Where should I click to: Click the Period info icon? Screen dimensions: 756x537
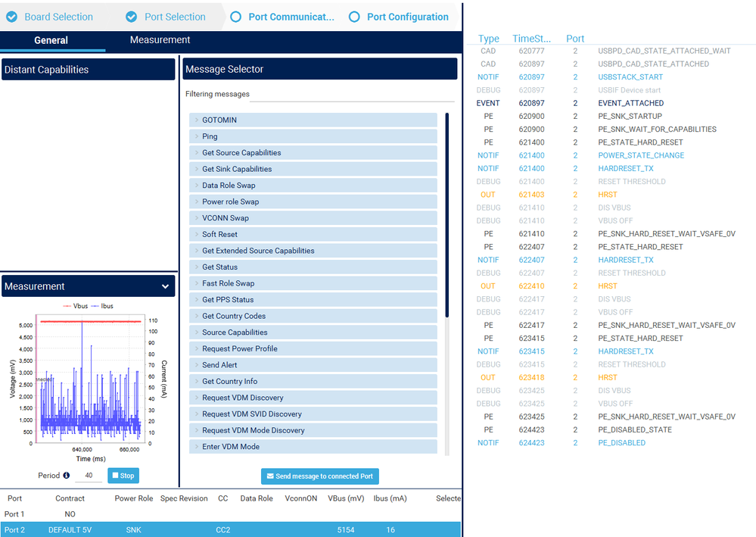point(67,475)
